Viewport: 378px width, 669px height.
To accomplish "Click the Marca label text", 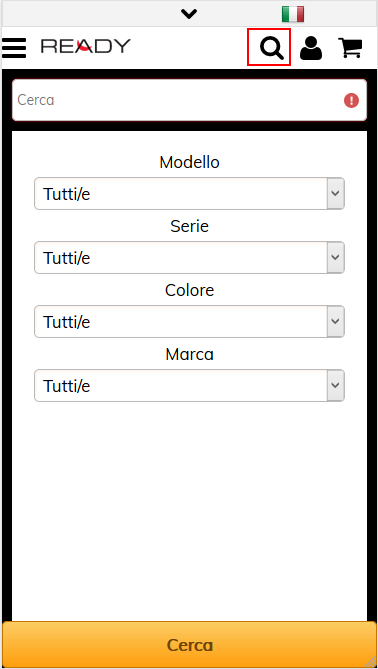I will pyautogui.click(x=189, y=354).
